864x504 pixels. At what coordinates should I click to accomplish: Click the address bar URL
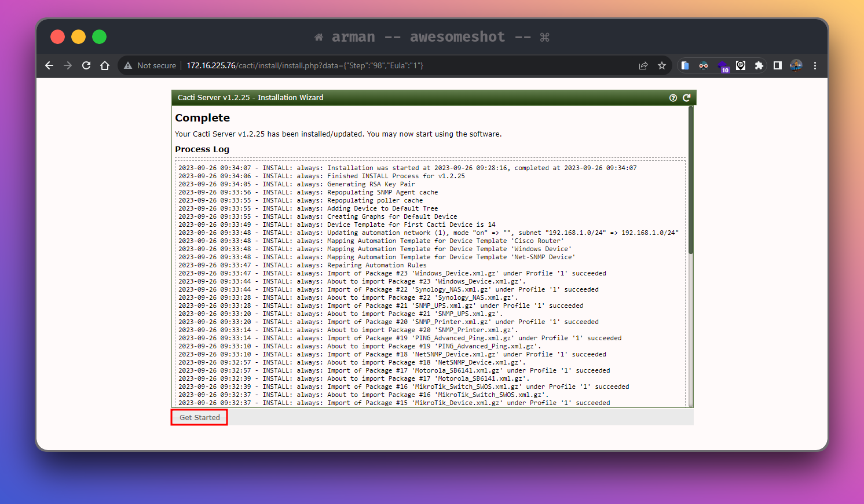coord(305,65)
